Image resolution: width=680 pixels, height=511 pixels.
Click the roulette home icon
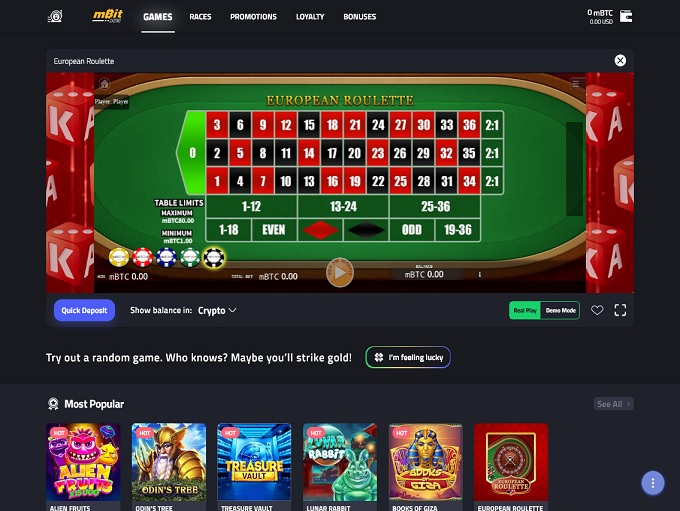pyautogui.click(x=105, y=83)
